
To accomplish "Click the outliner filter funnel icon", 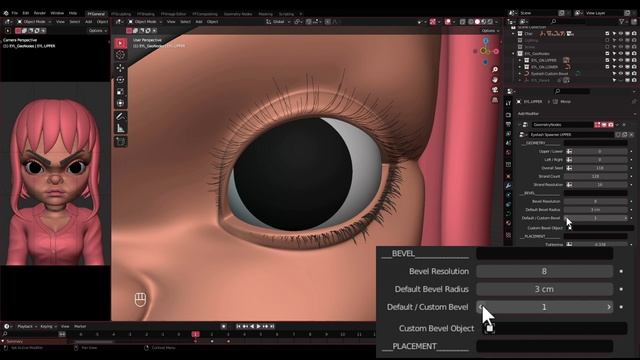I will click(x=622, y=21).
